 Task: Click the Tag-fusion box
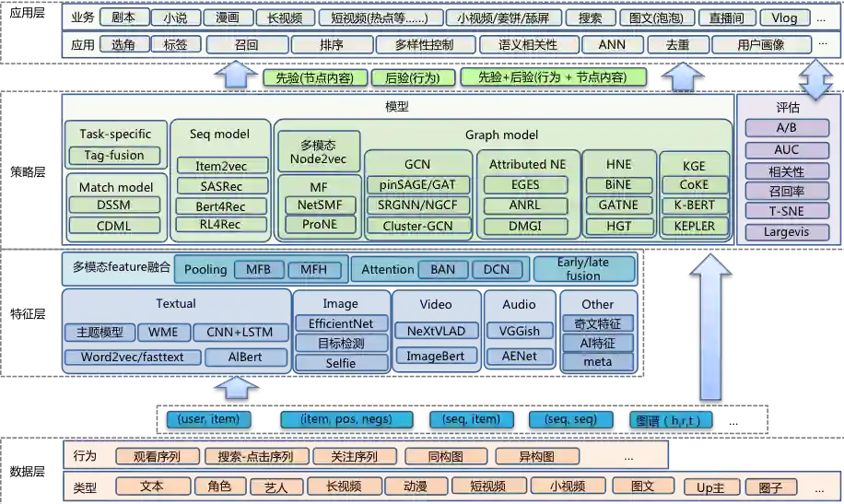(114, 156)
